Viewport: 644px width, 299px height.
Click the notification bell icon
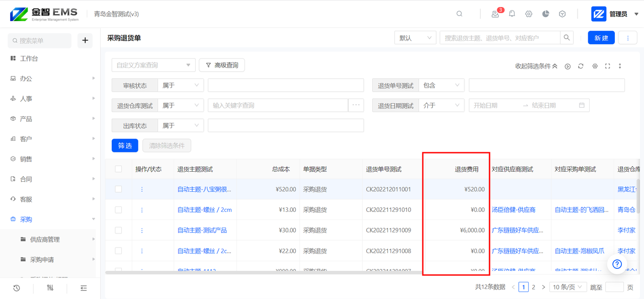(512, 14)
